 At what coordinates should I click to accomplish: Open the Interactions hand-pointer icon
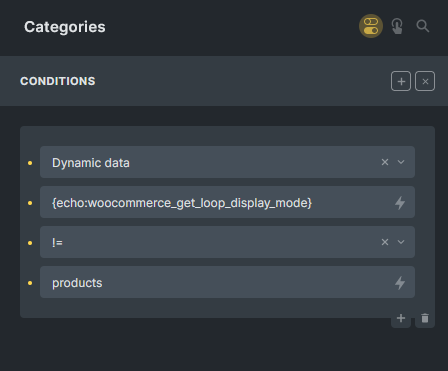(397, 26)
